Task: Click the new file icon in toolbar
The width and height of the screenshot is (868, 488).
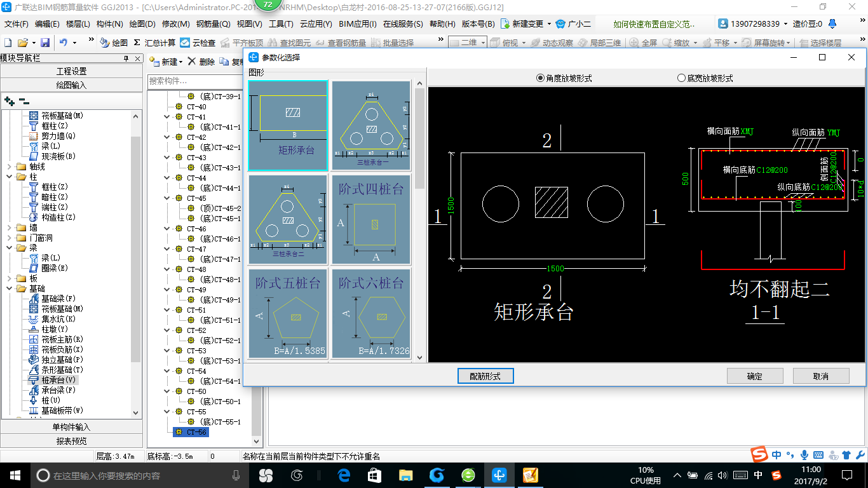Action: point(8,43)
